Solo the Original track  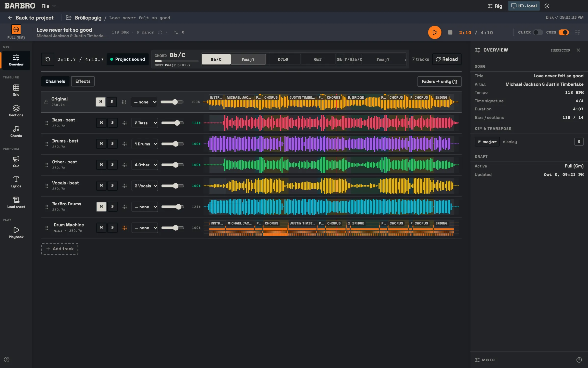pyautogui.click(x=112, y=102)
